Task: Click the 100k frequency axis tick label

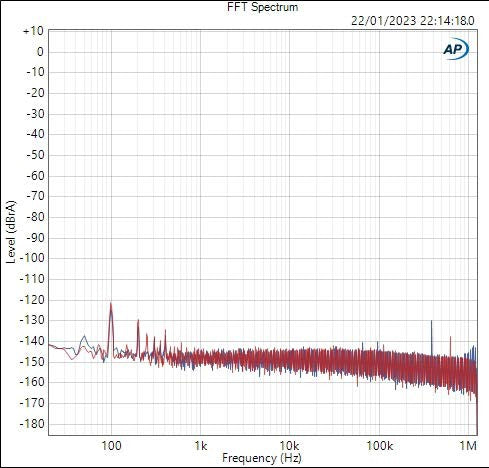Action: (379, 445)
